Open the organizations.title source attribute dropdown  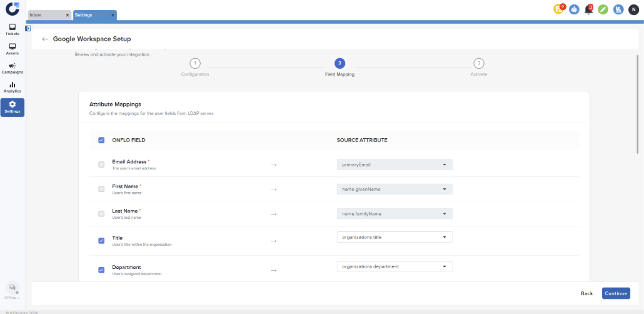394,238
